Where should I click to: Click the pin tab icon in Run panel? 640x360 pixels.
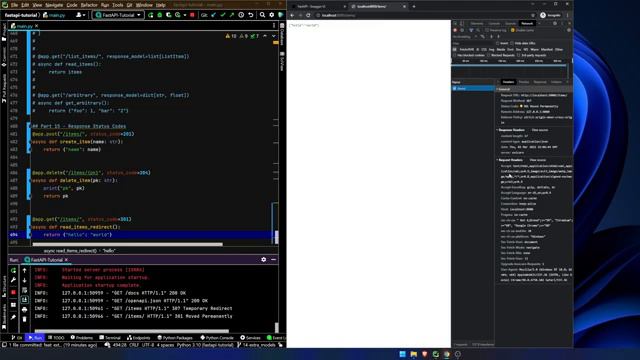[x=13, y=317]
